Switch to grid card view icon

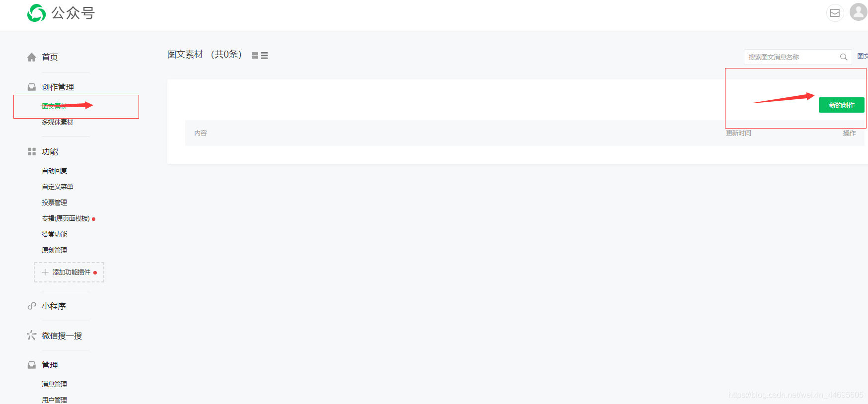click(x=255, y=56)
